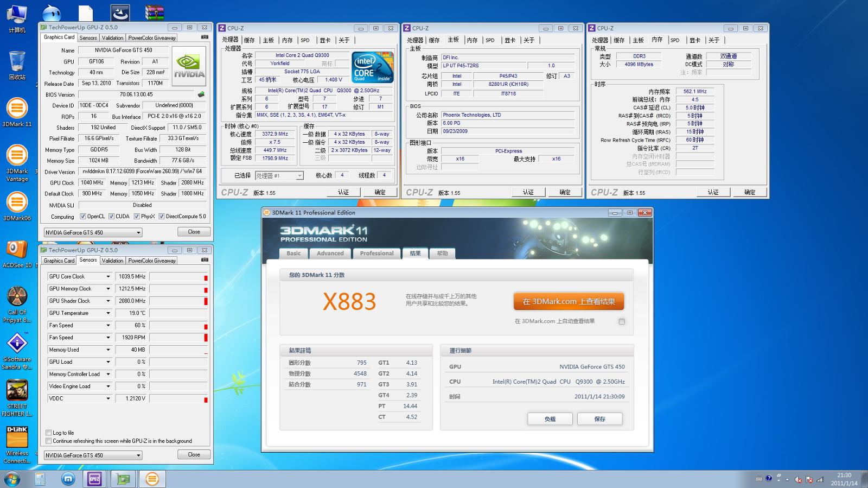Open the SiSoftware Sandra desktop icon
The width and height of the screenshot is (868, 488).
coord(17,351)
